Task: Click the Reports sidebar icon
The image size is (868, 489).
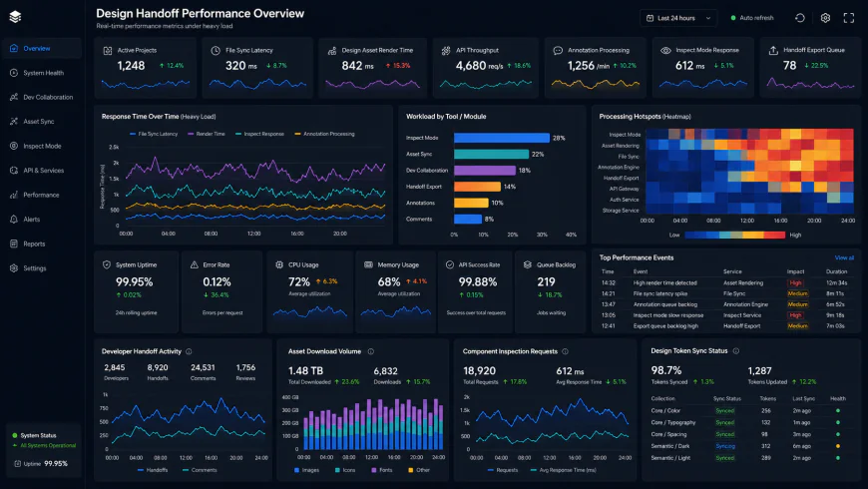Action: coord(14,244)
